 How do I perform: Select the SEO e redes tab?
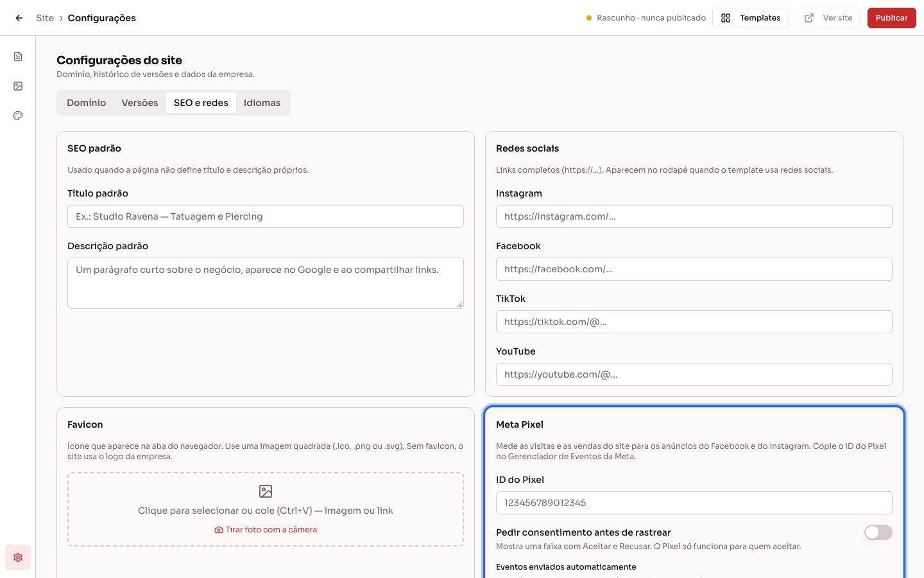201,103
